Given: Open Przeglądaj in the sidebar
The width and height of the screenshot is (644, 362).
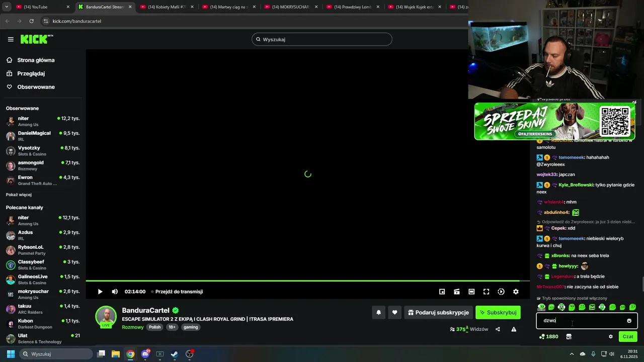Looking at the screenshot, I should (x=31, y=73).
